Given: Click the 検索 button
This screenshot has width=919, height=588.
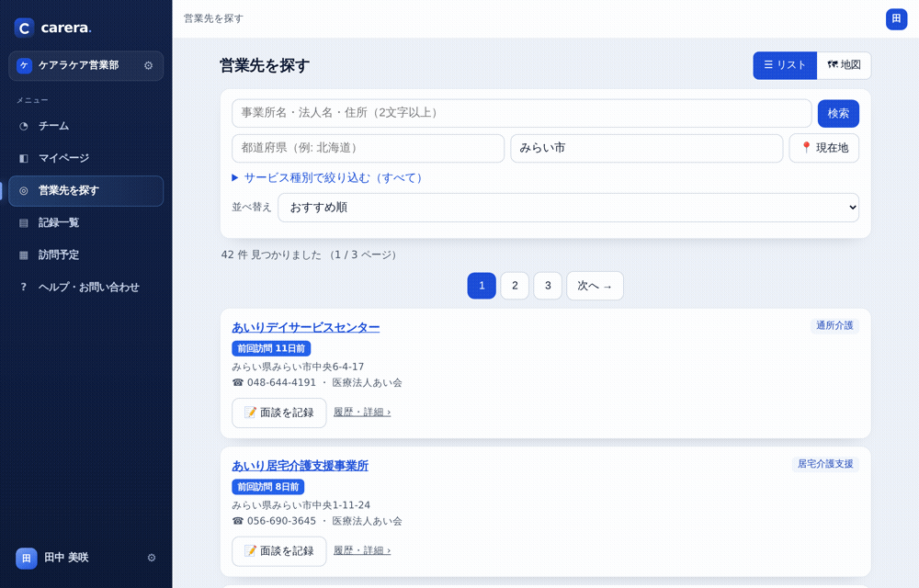Looking at the screenshot, I should (838, 113).
